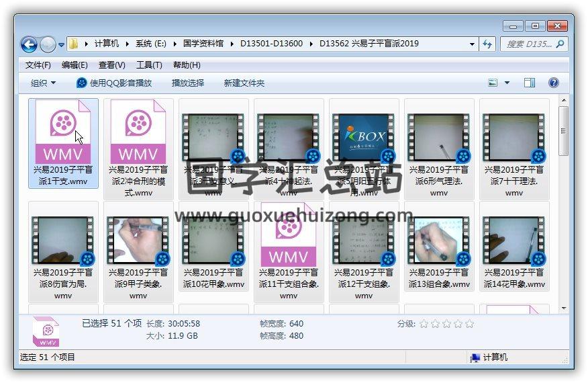Select WMV file 兴易2019子平盲派2冲合刑的模式
Viewport: 588px width, 383px height.
(138, 148)
